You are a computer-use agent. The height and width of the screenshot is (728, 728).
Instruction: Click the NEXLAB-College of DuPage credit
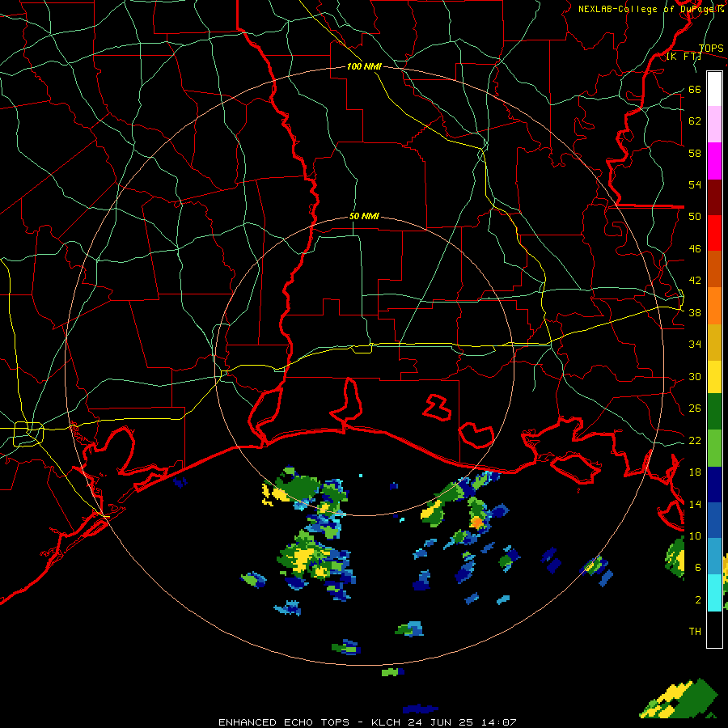point(650,9)
